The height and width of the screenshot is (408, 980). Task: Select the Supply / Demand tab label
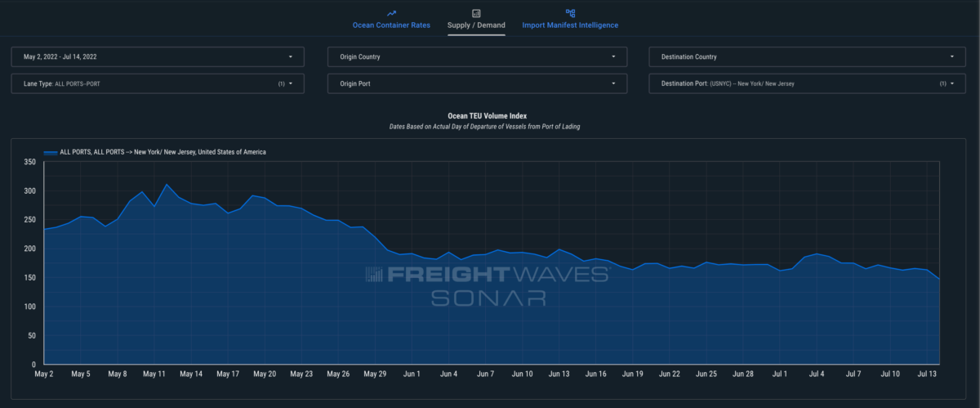476,25
